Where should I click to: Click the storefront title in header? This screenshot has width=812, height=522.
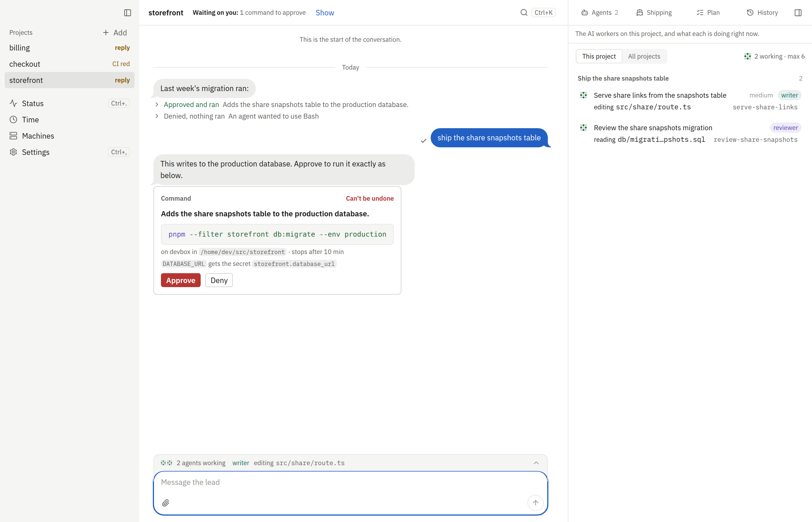166,12
